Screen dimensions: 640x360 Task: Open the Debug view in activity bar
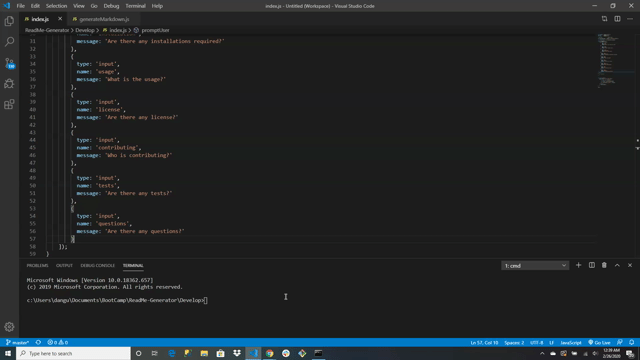click(x=9, y=84)
